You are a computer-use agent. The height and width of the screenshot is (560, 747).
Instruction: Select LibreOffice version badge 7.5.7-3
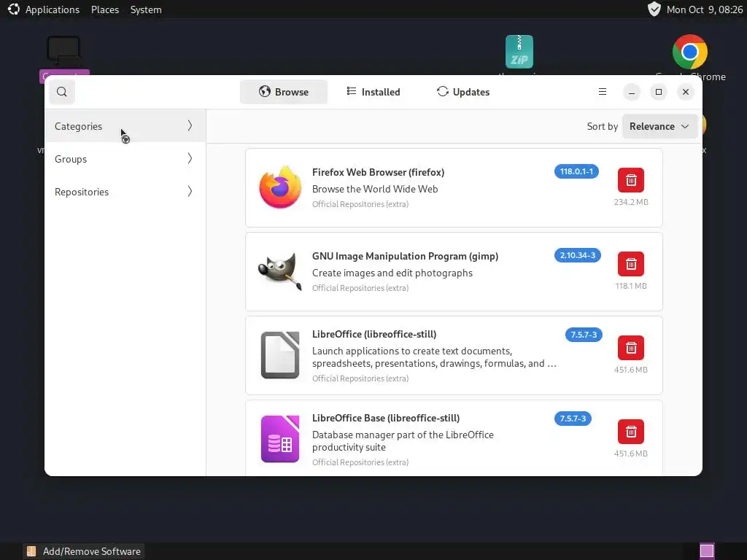[x=584, y=335]
